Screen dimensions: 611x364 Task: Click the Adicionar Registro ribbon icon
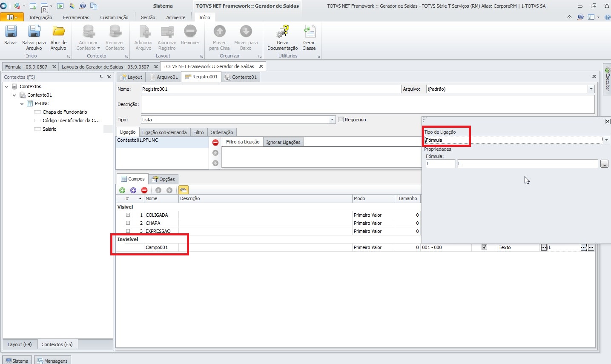pyautogui.click(x=167, y=32)
